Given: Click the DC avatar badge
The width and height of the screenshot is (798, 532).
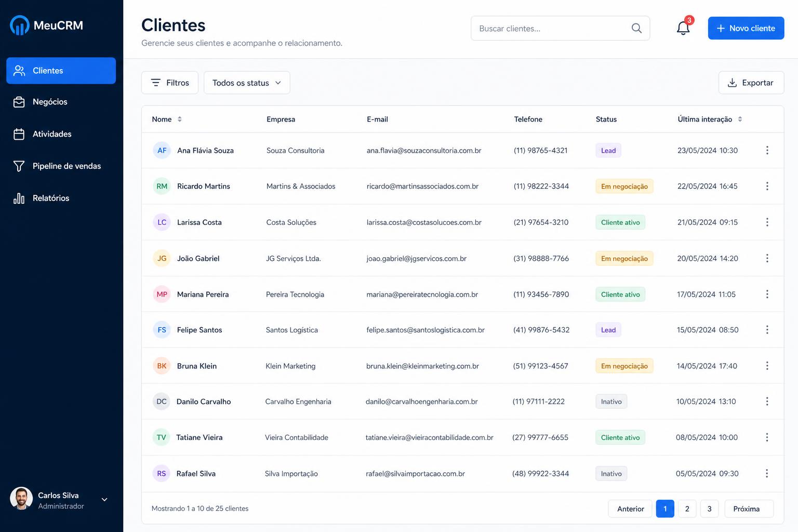Looking at the screenshot, I should click(162, 402).
